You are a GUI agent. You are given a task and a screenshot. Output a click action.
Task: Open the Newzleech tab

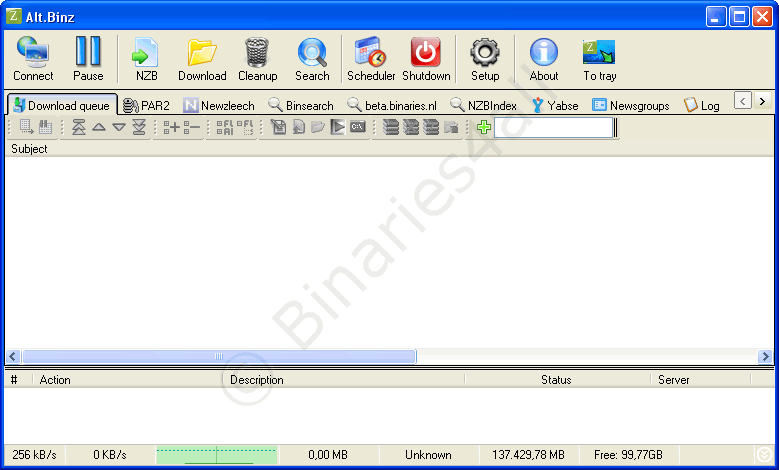pos(219,105)
